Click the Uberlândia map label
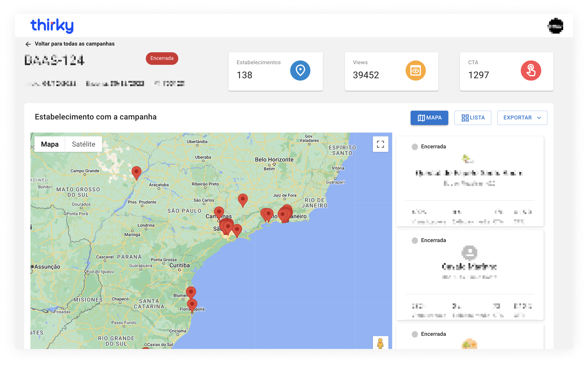 197,142
